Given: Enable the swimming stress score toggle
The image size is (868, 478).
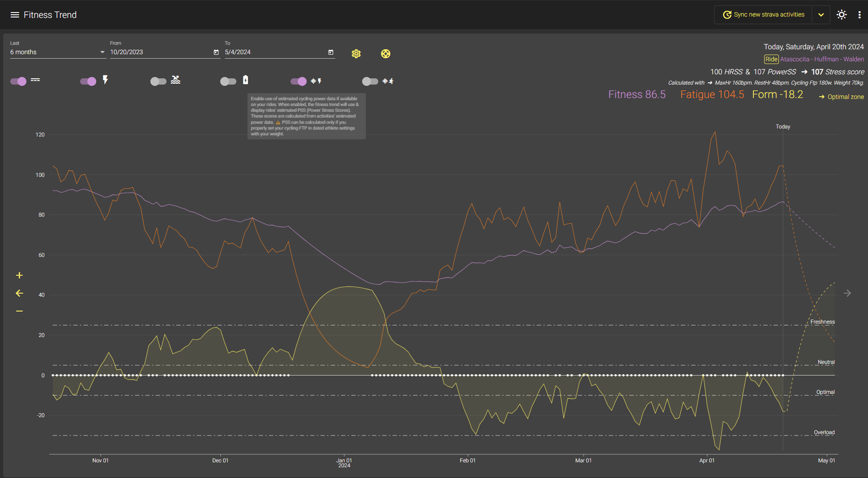Looking at the screenshot, I should tap(158, 81).
